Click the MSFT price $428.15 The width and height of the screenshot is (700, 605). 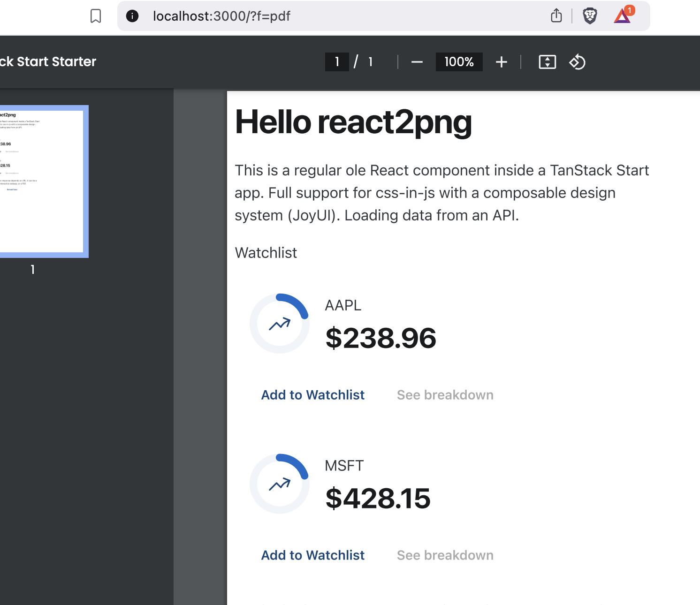(378, 499)
